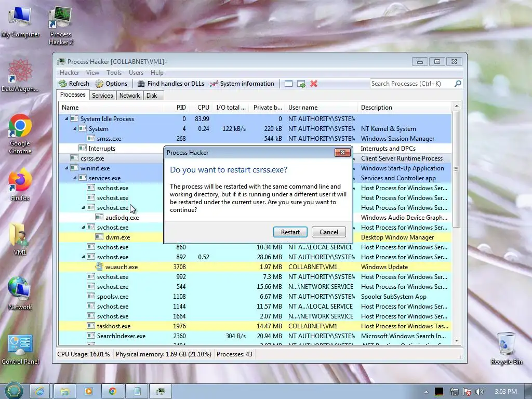This screenshot has height=399, width=532.
Task: Collapse svchost.exe parent of dwm.exe
Action: coord(83,228)
